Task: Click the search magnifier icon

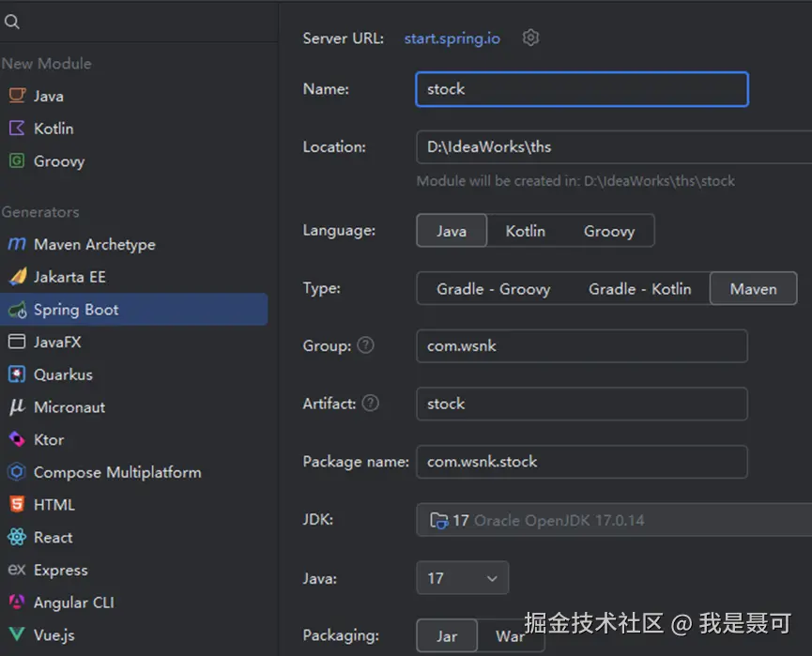Action: coord(12,22)
